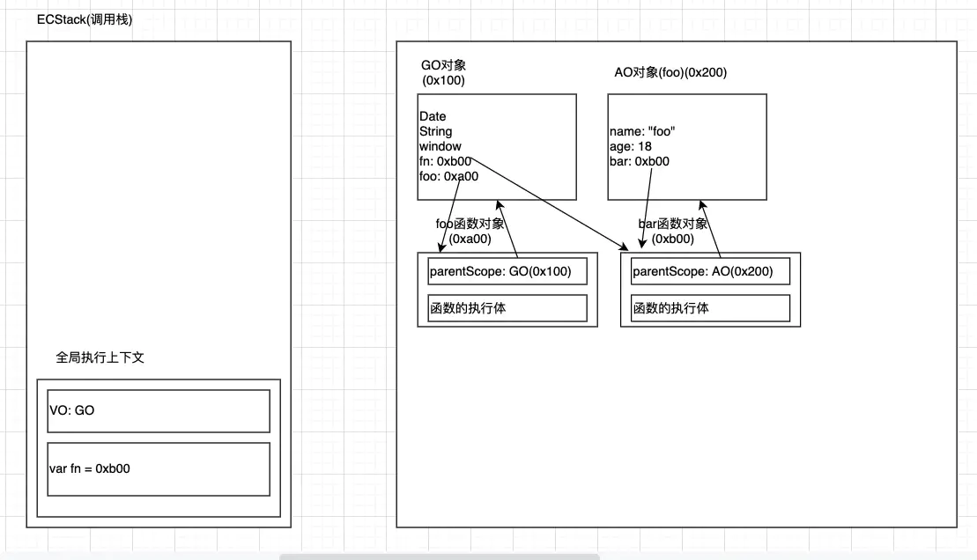Select 函数的执行体 box under foo function
The image size is (977, 560).
coord(507,308)
